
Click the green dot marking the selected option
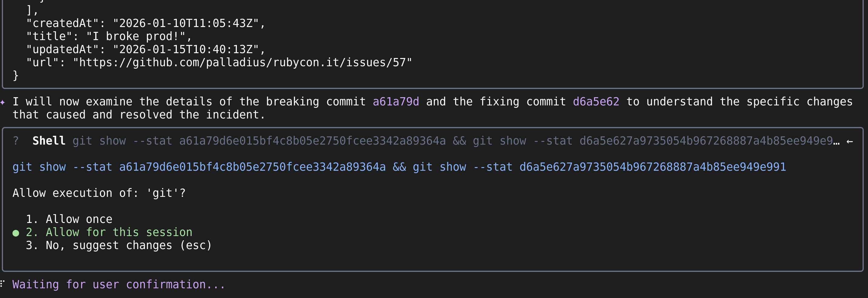[15, 232]
